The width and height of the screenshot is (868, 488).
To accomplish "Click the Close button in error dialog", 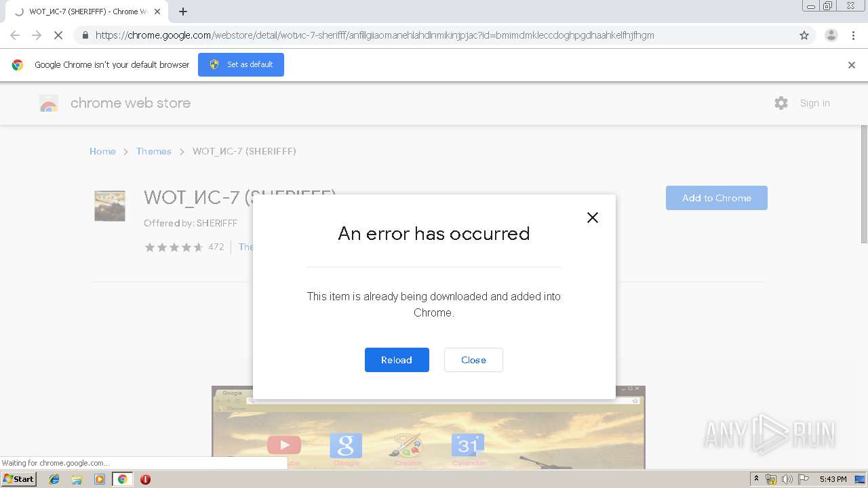I will [x=473, y=360].
